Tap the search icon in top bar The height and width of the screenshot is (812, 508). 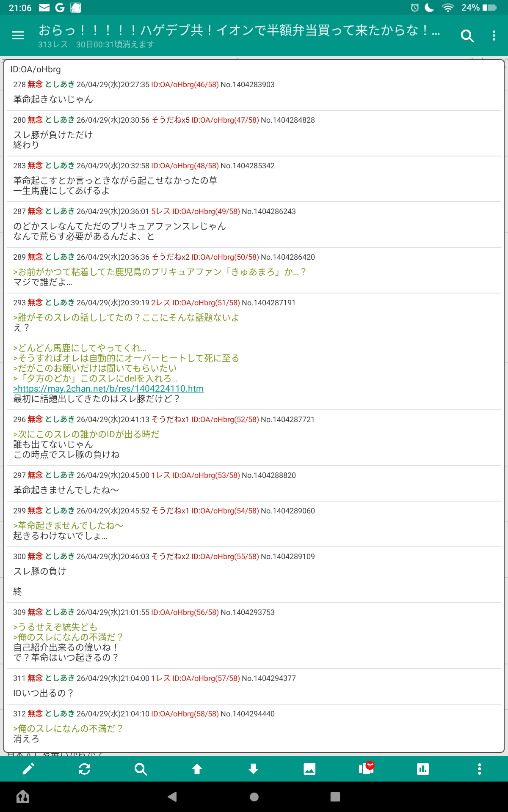467,36
